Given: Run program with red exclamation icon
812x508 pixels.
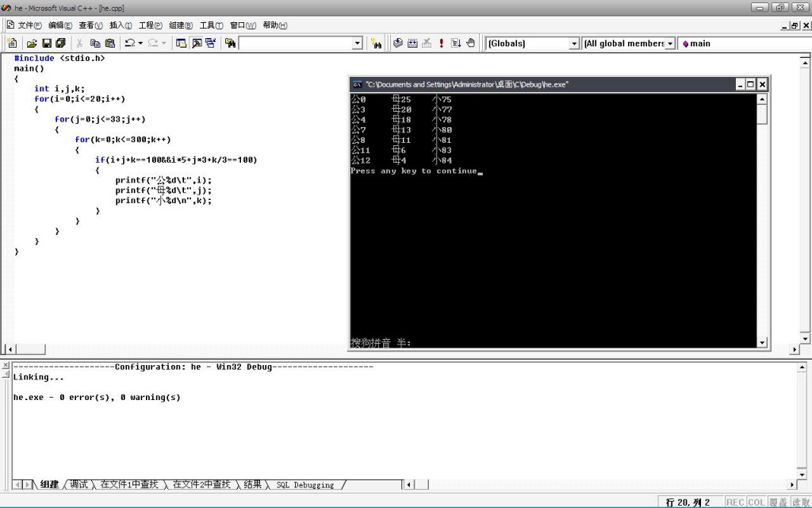Looking at the screenshot, I should point(441,44).
